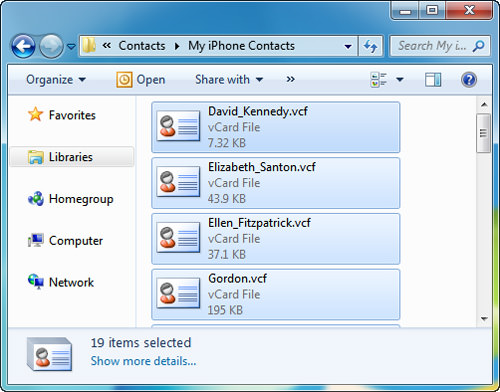Click the Libraries folder icon
500x392 pixels.
[35, 157]
